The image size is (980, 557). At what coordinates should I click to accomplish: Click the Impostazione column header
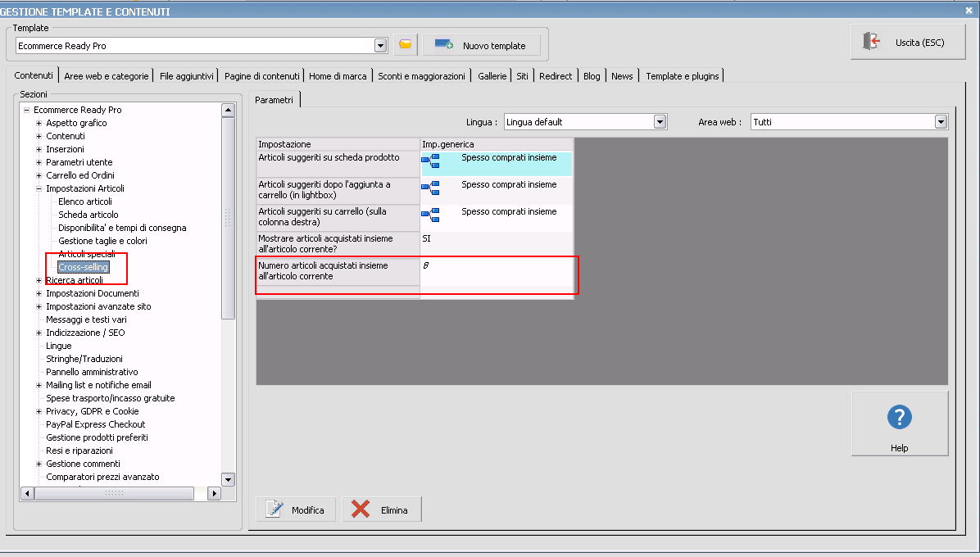tap(338, 144)
